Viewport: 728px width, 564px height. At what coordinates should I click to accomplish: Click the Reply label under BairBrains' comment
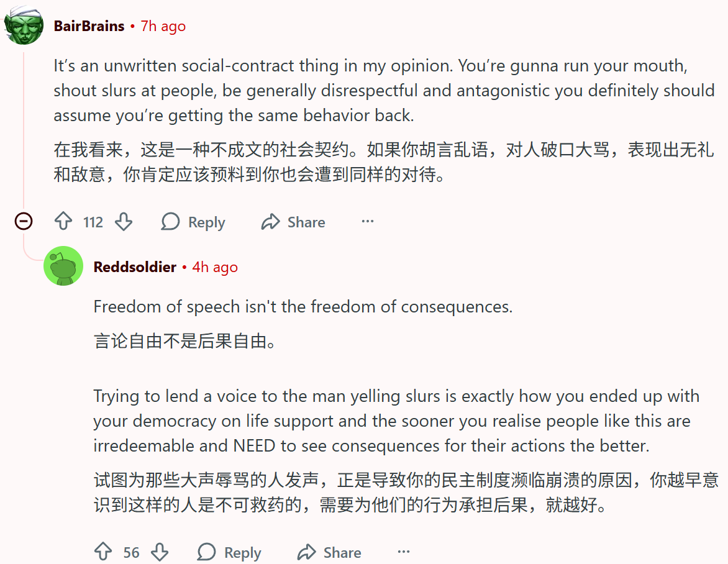point(206,222)
